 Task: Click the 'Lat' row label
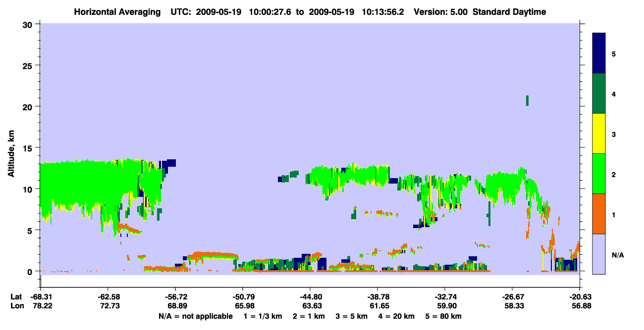click(16, 297)
